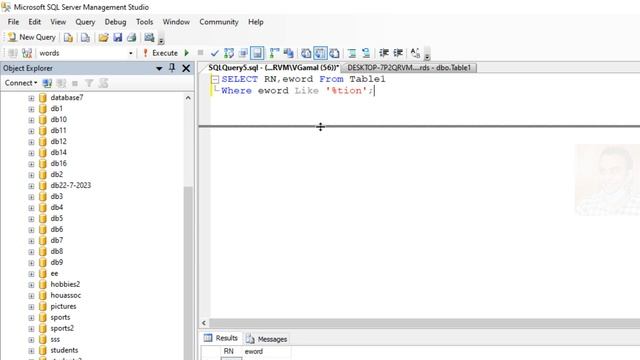Click the Object Explorer stop icon
The height and width of the screenshot is (360, 640).
click(75, 83)
